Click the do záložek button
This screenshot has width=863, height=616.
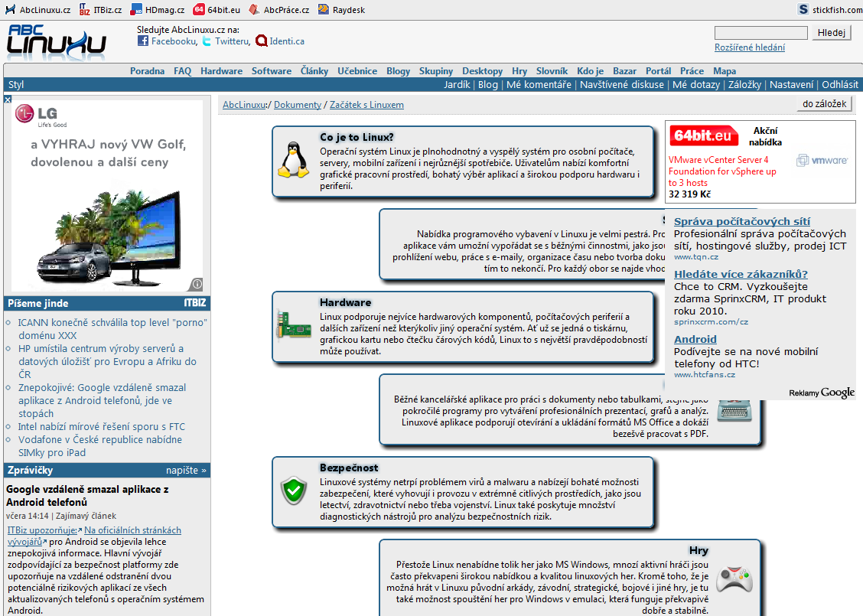click(x=825, y=103)
